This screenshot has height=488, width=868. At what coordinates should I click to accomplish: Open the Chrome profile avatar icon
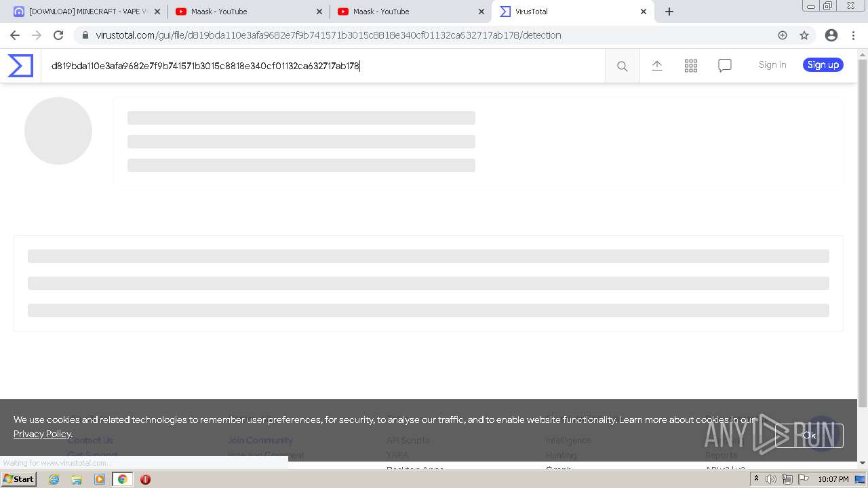tap(831, 35)
